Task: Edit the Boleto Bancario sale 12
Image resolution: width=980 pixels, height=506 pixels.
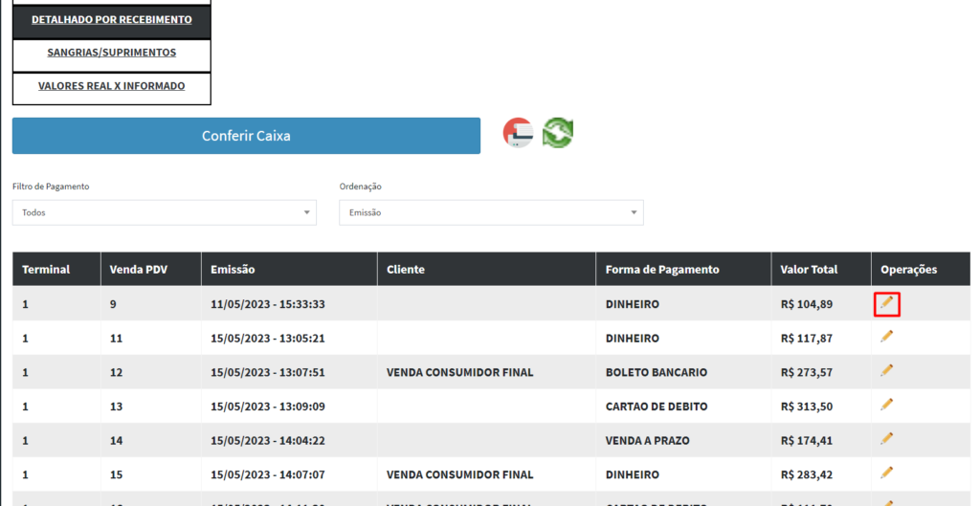Action: 887,371
